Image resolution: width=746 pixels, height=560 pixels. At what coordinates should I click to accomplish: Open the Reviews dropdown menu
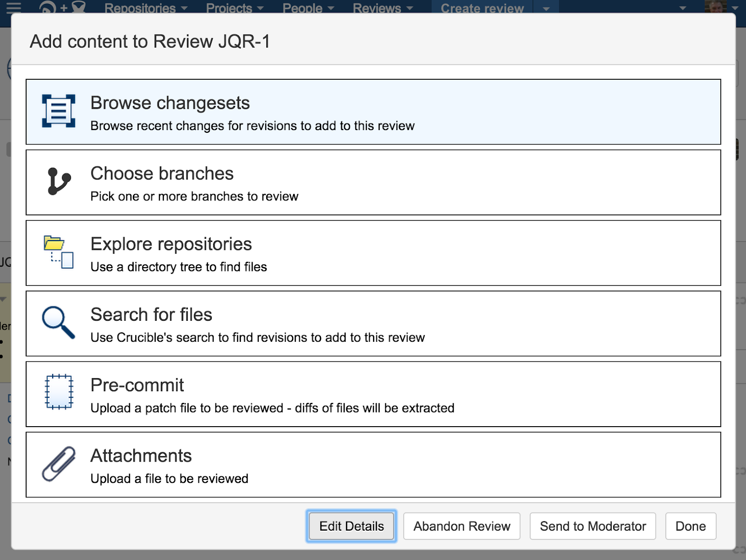tap(383, 7)
